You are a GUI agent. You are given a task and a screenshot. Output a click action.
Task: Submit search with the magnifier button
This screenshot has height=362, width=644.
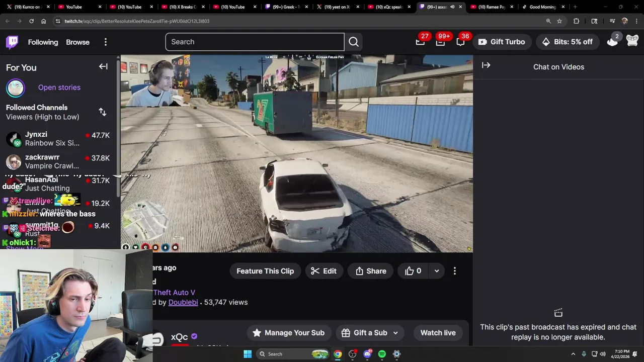click(x=354, y=42)
